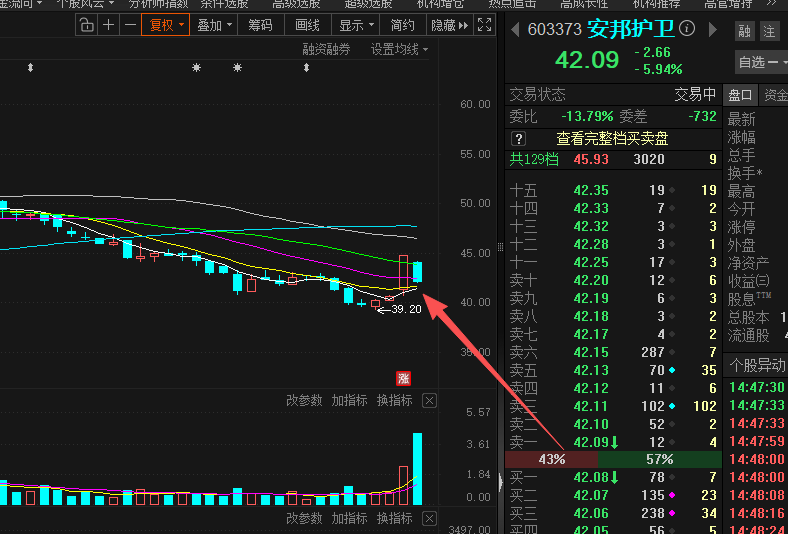Select 卖一 price 42.09

592,442
